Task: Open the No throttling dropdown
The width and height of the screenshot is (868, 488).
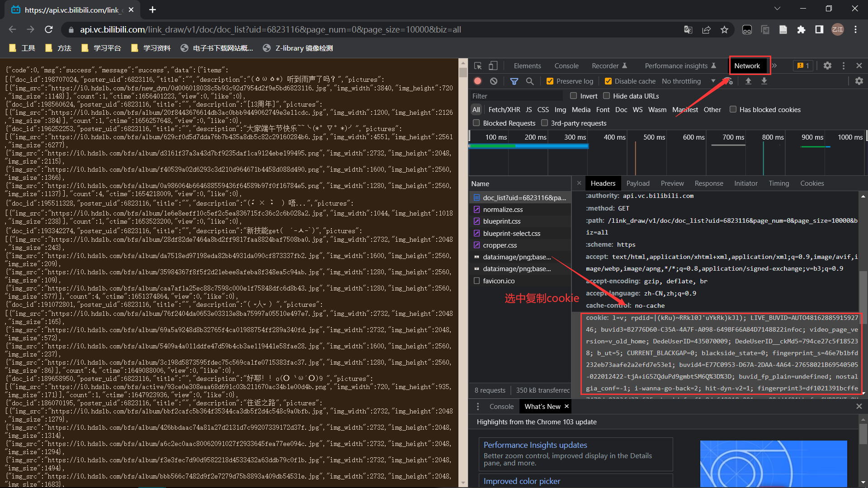Action: (689, 81)
